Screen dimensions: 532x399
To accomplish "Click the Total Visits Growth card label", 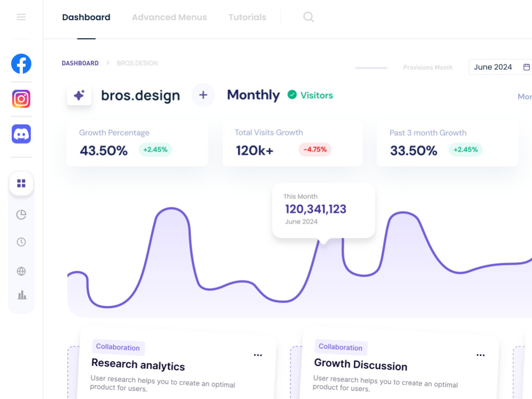I will [x=269, y=132].
